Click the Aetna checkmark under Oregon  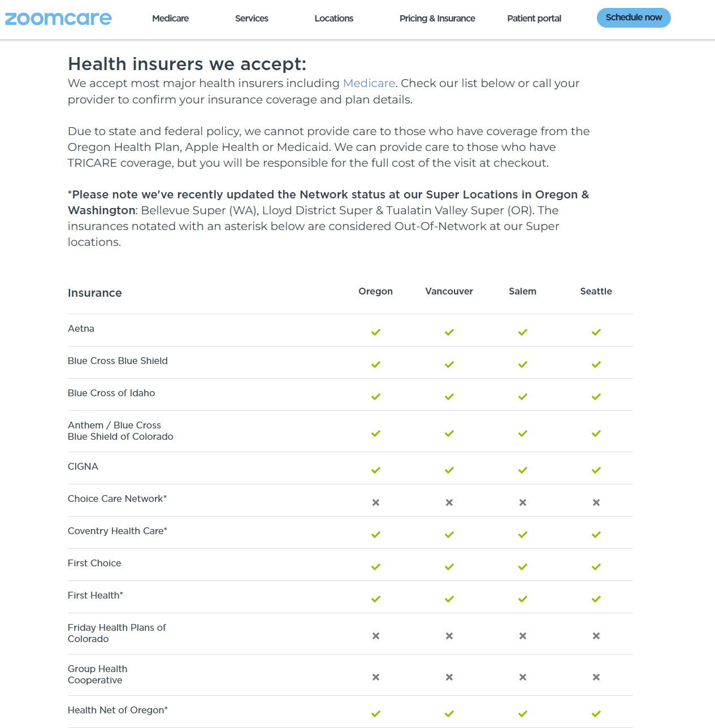click(376, 332)
